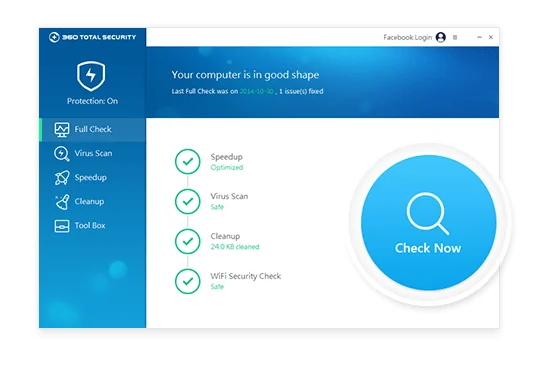Screen dimensions: 540x365
Task: Click the Virus Scan green checkmark circle
Action: pyautogui.click(x=187, y=201)
